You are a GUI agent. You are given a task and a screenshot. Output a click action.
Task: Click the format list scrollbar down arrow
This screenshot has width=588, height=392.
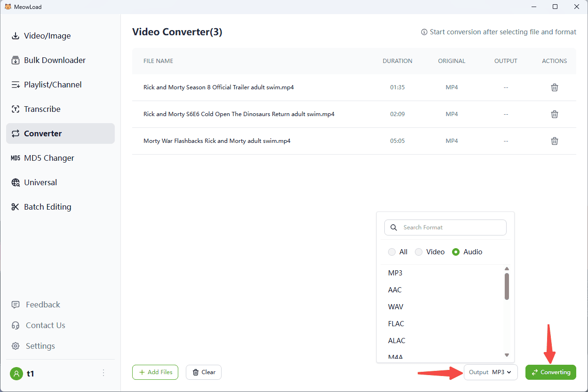pyautogui.click(x=507, y=355)
